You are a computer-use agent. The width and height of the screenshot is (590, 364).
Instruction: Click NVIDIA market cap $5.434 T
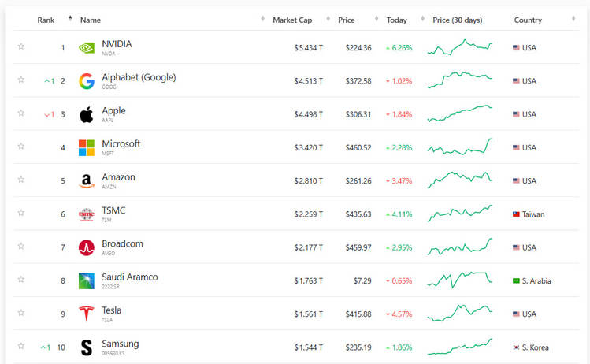tap(309, 48)
